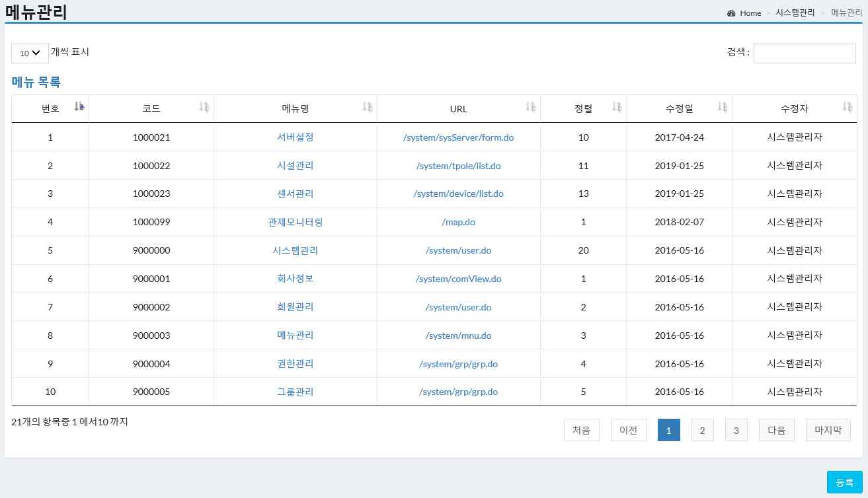Click code cell 1000022
Image resolution: width=868 pixels, height=498 pixels.
tap(151, 166)
